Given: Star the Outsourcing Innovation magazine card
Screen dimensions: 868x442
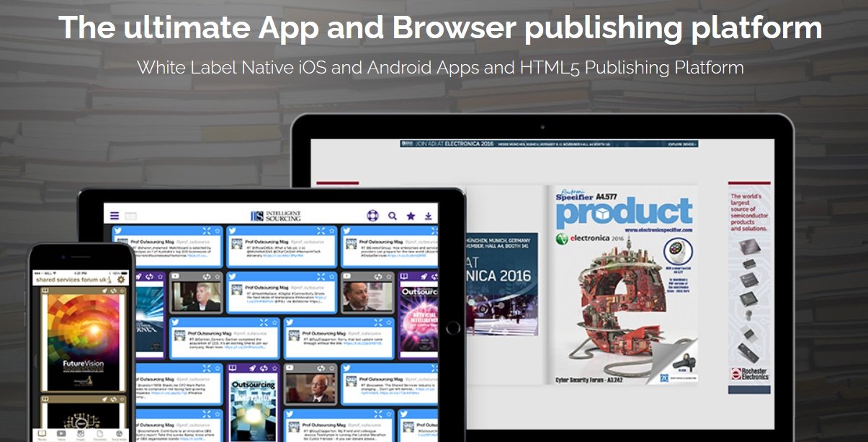Looking at the screenshot, I should click(x=274, y=368).
